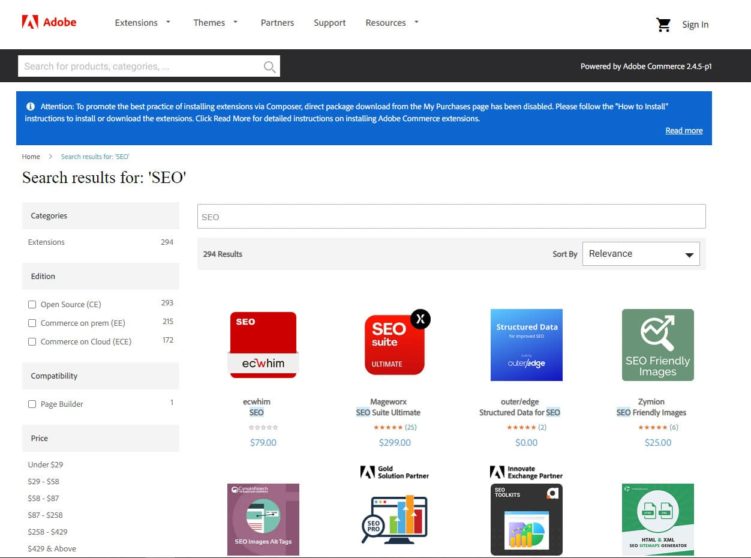751x558 pixels.
Task: Open HTML & XML Sitemaps Generator icon
Action: click(658, 519)
